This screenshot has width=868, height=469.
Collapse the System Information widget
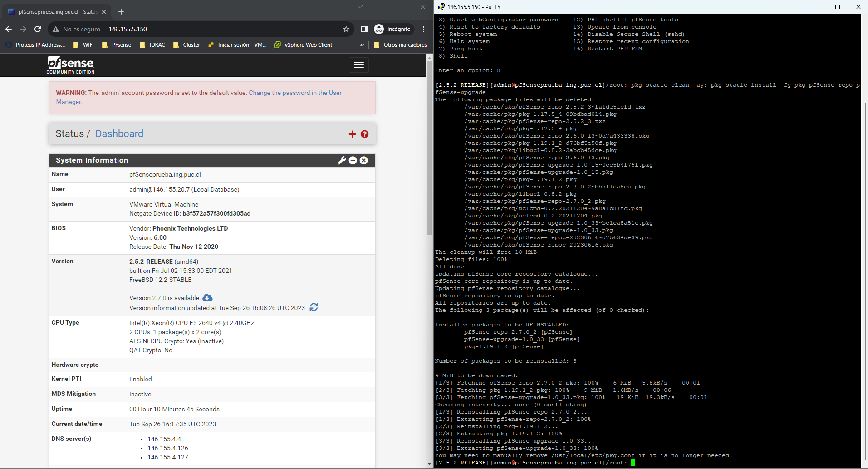(353, 160)
